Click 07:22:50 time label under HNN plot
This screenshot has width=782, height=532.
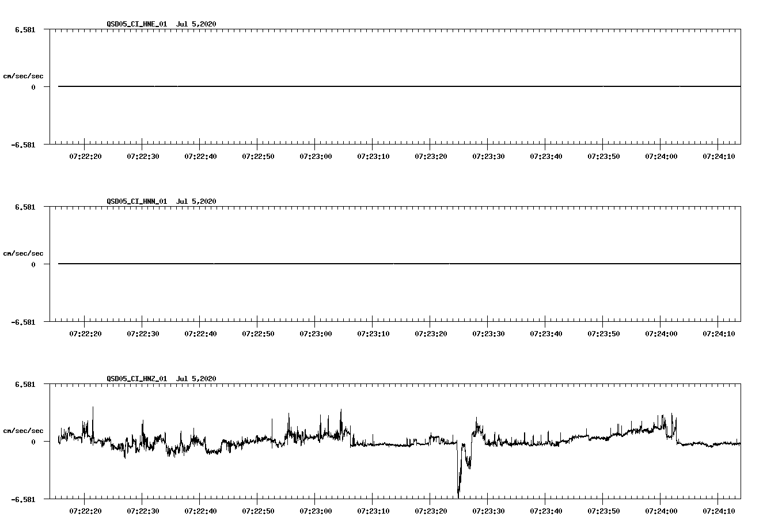pos(258,333)
